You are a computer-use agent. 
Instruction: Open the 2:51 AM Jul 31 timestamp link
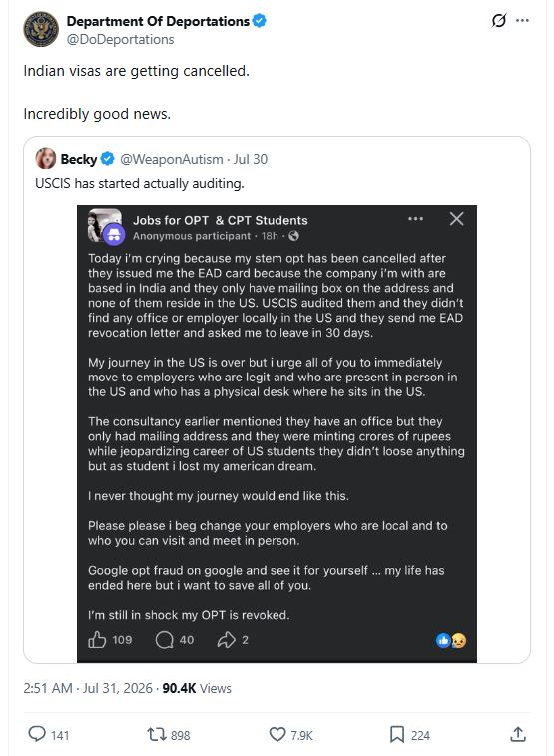88,688
